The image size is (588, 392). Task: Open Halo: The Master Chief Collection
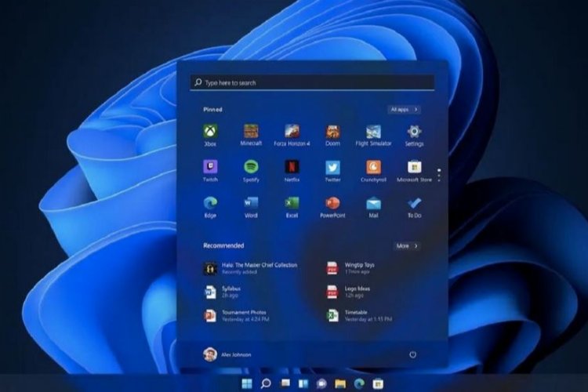coord(251,268)
